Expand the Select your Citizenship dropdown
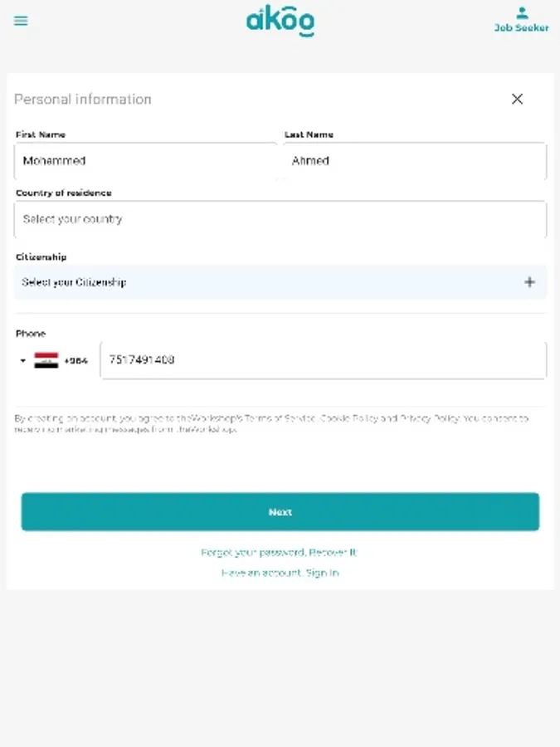The image size is (560, 747). click(x=265, y=282)
